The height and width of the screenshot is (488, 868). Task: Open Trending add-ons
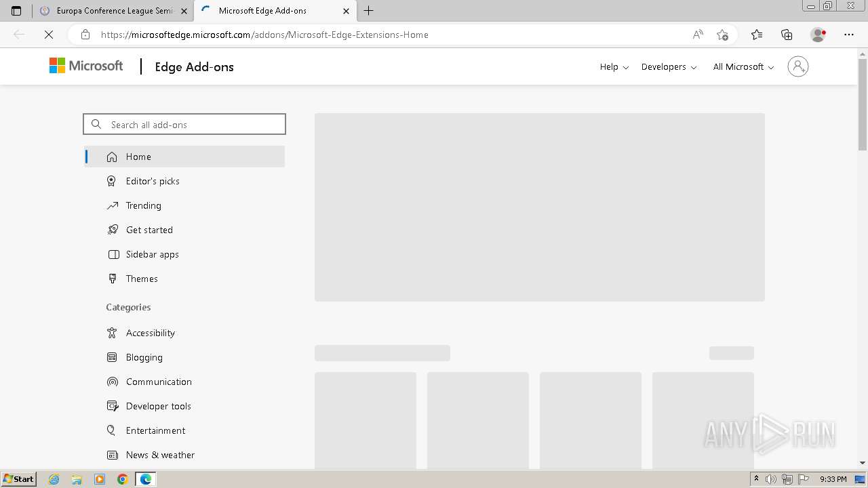point(184,205)
